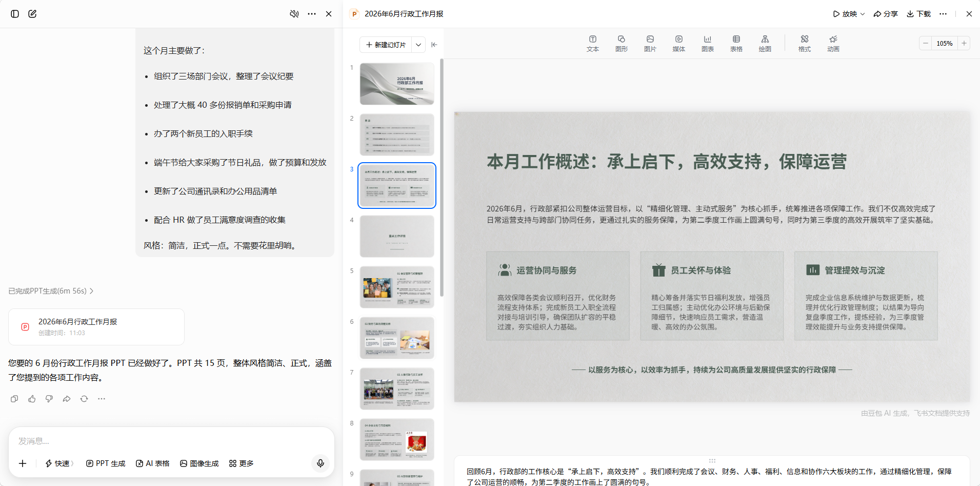Start a new chat with the compose icon
This screenshot has height=486, width=980.
(32, 14)
